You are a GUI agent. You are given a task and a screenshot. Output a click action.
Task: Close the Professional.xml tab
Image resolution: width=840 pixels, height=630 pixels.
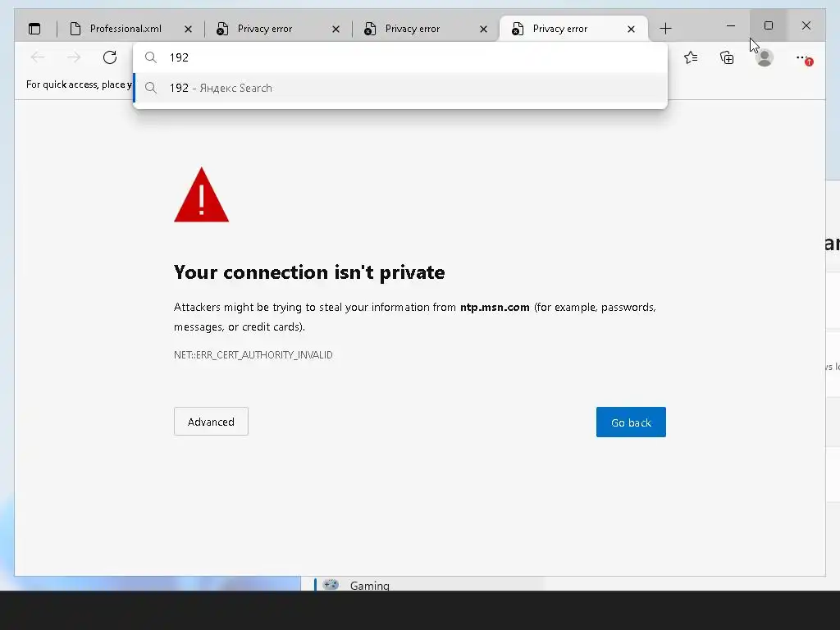coord(188,29)
